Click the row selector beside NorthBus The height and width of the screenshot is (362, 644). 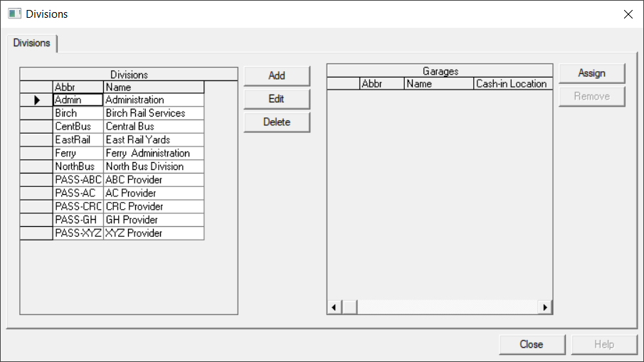pyautogui.click(x=36, y=166)
